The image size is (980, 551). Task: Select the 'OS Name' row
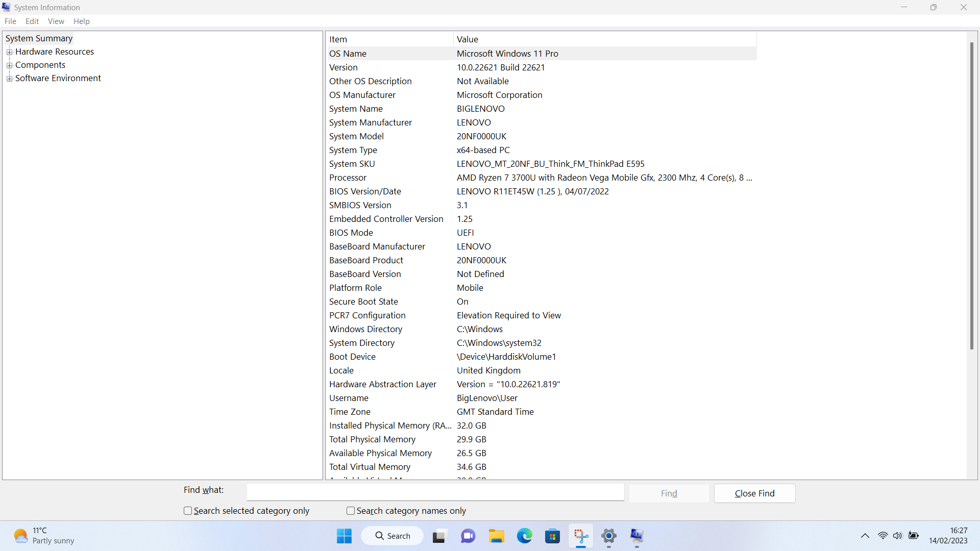[542, 54]
